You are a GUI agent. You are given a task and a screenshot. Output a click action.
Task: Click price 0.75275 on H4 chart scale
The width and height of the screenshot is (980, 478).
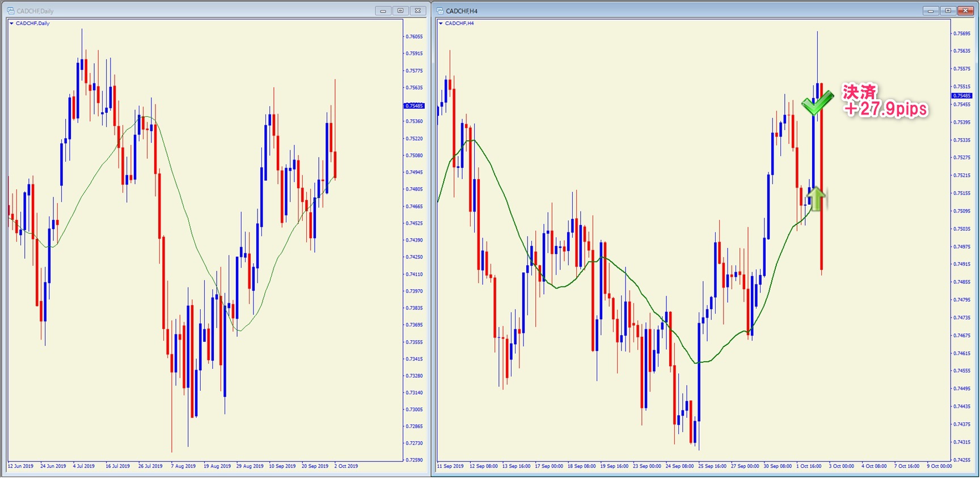tap(962, 158)
